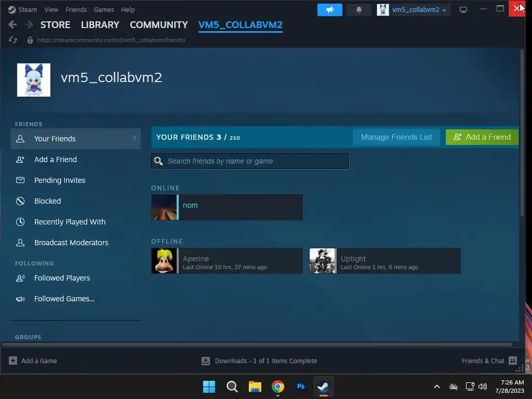532x399 pixels.
Task: Open offline friend Uptight's profile
Action: (x=385, y=261)
